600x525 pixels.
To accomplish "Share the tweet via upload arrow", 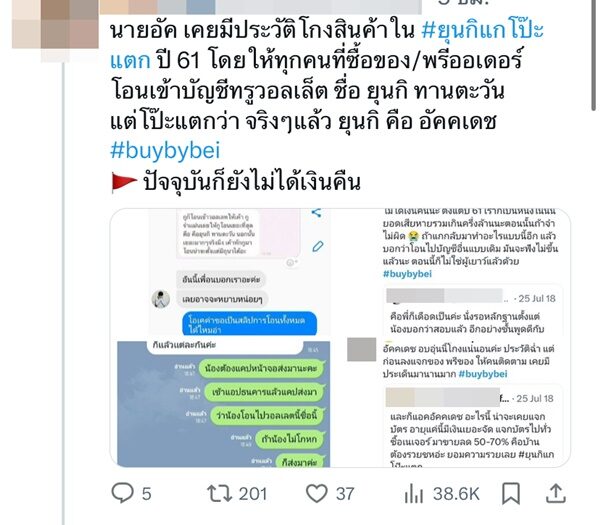I will [555, 493].
